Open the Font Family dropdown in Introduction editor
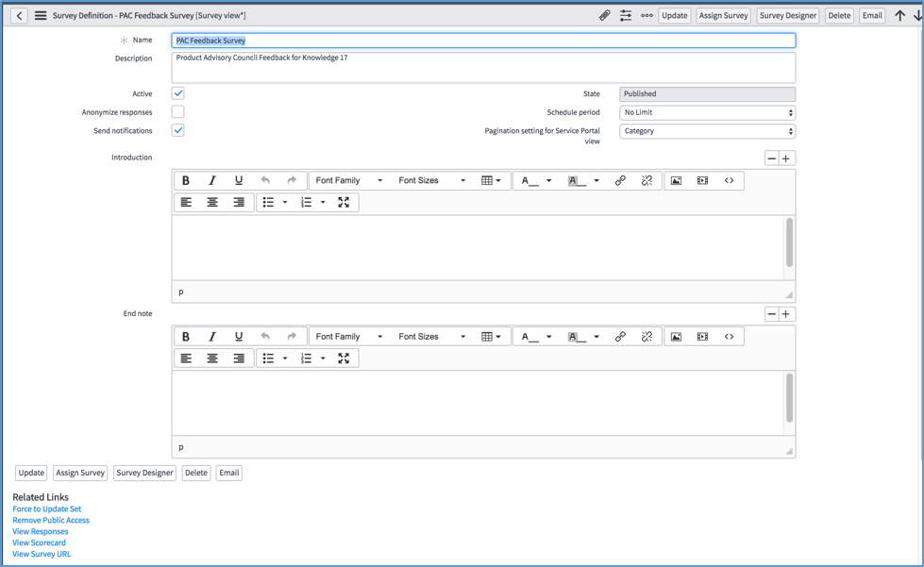Viewport: 924px width, 567px height. 349,180
